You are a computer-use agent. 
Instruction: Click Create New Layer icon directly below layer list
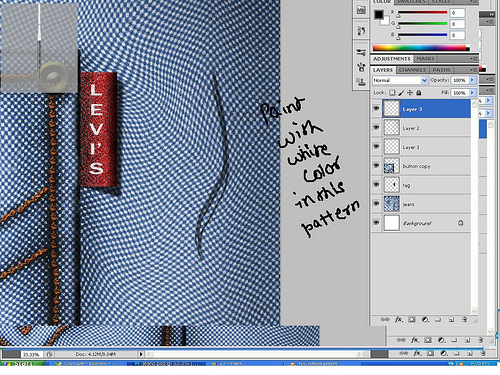451,319
